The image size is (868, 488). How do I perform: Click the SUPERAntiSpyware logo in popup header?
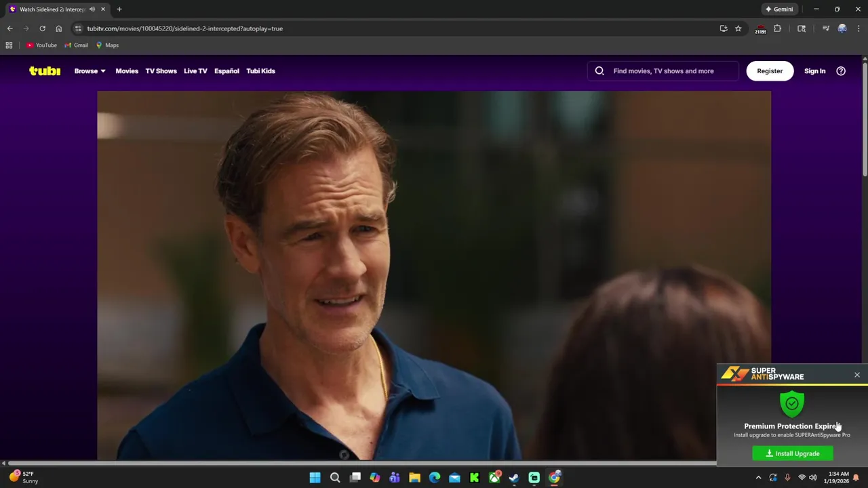click(763, 374)
